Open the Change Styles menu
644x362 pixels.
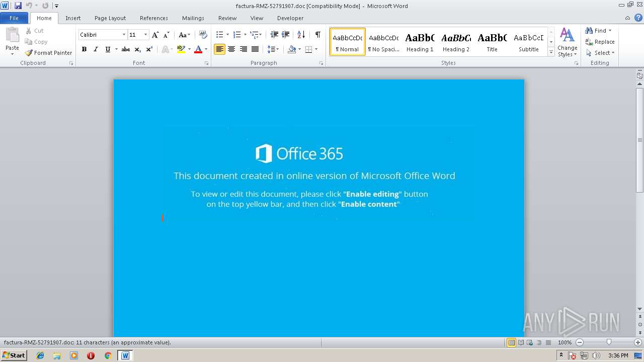(567, 42)
